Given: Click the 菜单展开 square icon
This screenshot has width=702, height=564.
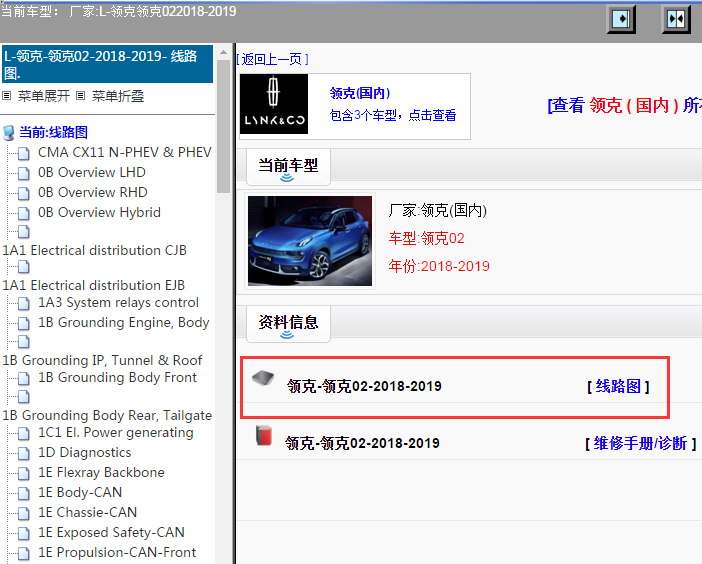Looking at the screenshot, I should pyautogui.click(x=7, y=95).
